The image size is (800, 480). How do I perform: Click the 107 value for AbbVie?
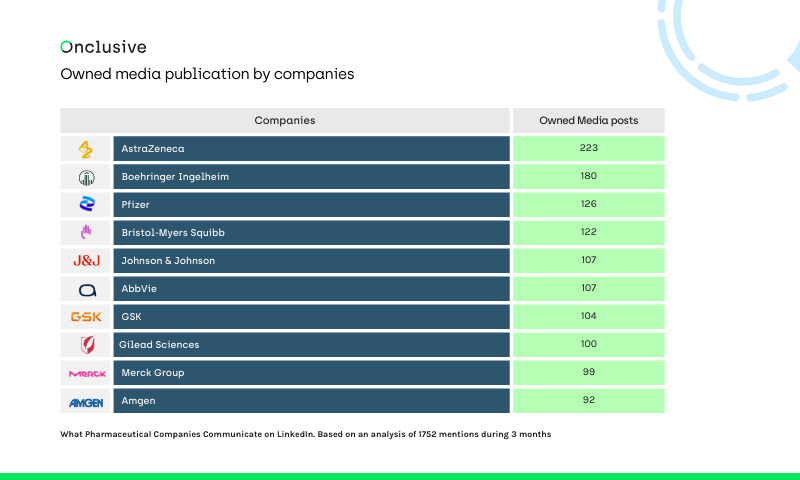pyautogui.click(x=589, y=288)
